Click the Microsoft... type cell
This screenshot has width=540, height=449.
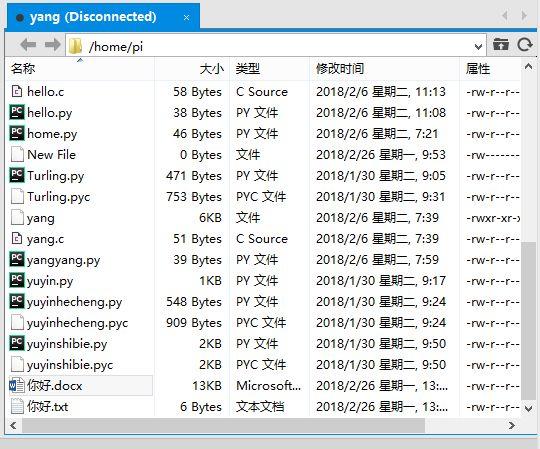click(268, 386)
